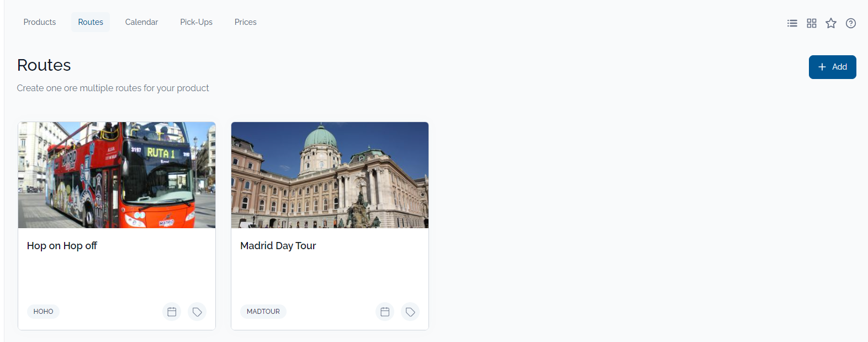Open calendar icon on Hop on Hop off card
868x342 pixels.
172,312
